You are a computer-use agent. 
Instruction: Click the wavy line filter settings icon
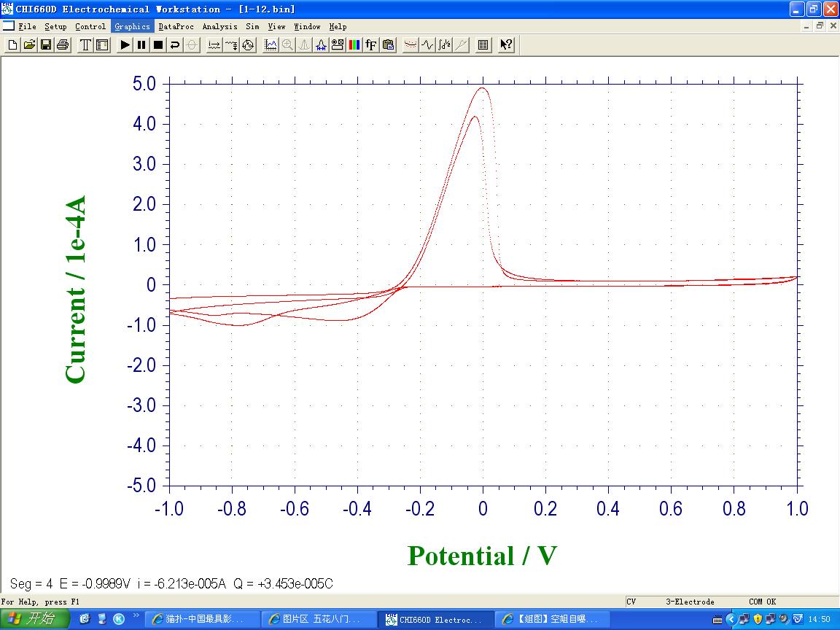pos(231,45)
